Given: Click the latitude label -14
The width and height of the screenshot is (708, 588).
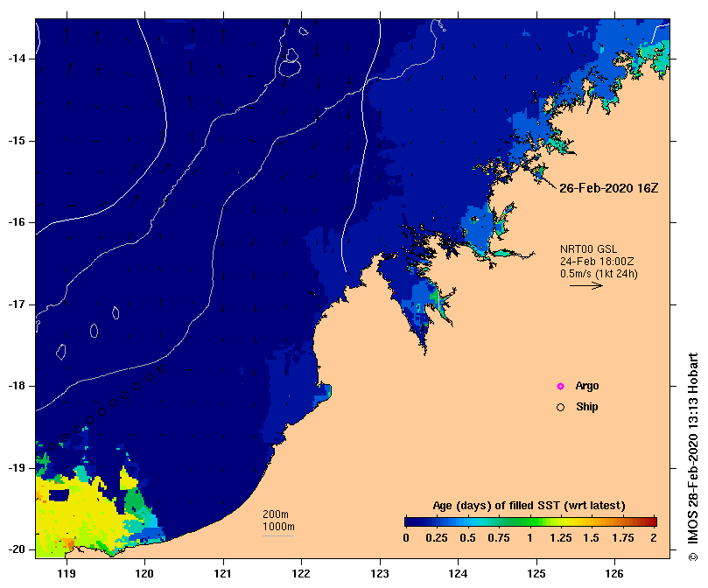Looking at the screenshot, I should 18,59.
